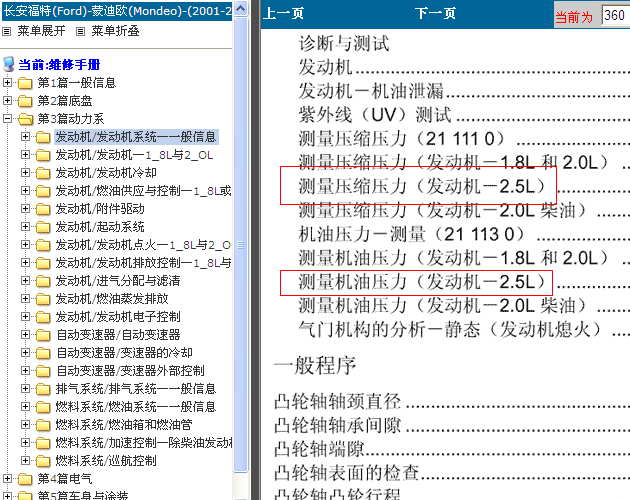Click folder icon of 发动机/燃油蒸发排放

[x=43, y=299]
